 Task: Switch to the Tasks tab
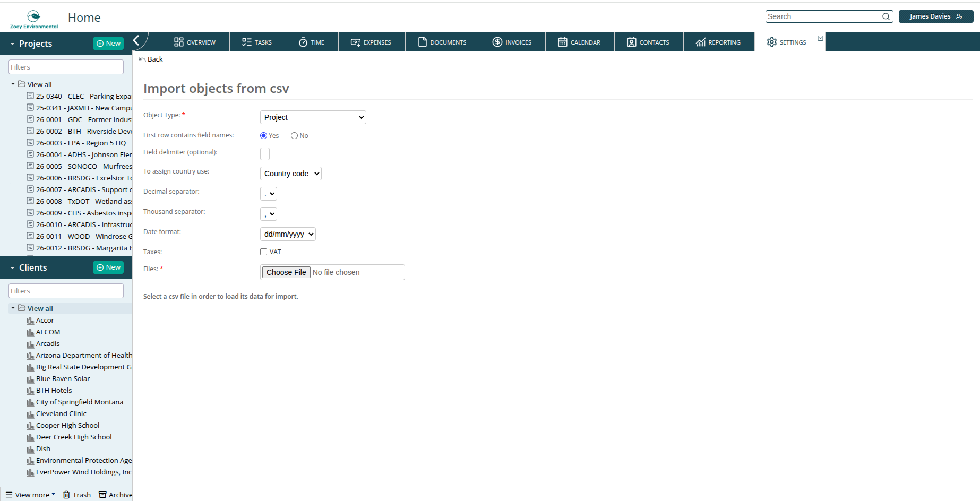257,42
